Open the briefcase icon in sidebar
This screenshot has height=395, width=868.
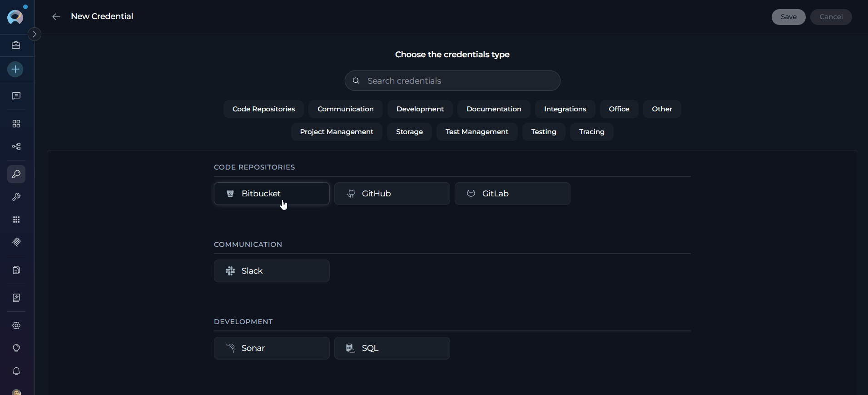tap(16, 45)
